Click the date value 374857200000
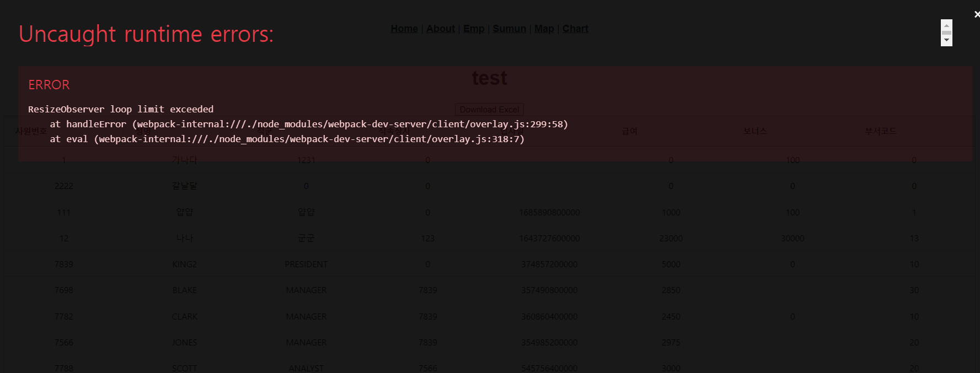 pyautogui.click(x=549, y=264)
